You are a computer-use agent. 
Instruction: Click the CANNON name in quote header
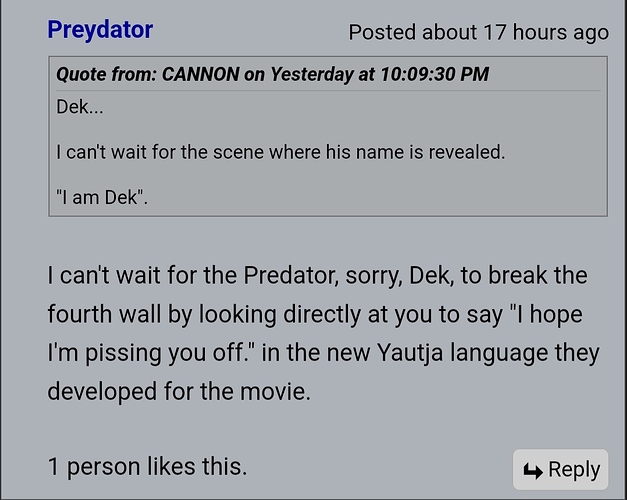pyautogui.click(x=200, y=74)
